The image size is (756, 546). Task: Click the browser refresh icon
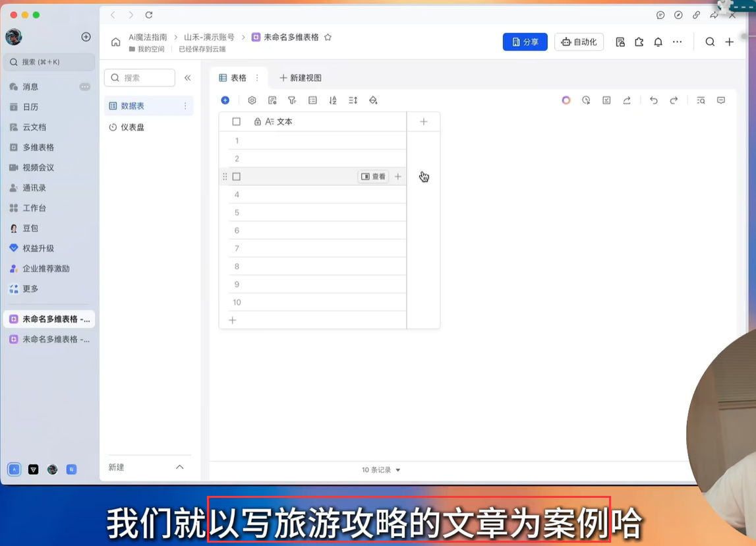coord(149,15)
